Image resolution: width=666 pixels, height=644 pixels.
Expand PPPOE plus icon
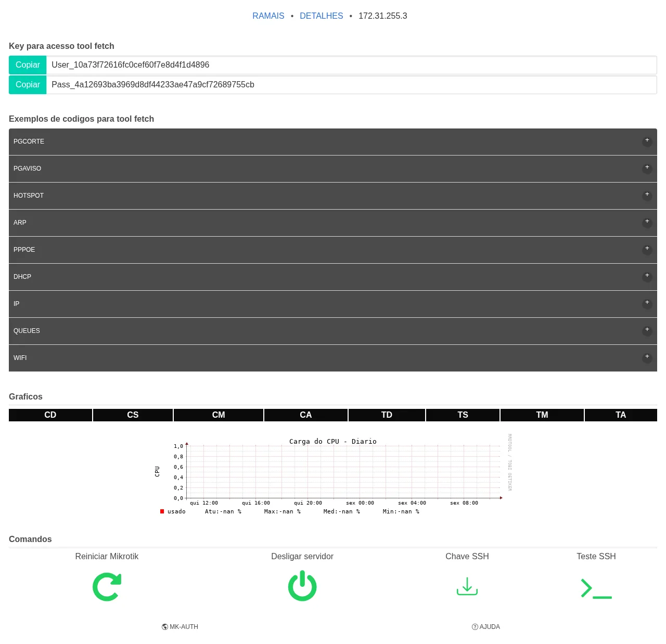coord(647,249)
